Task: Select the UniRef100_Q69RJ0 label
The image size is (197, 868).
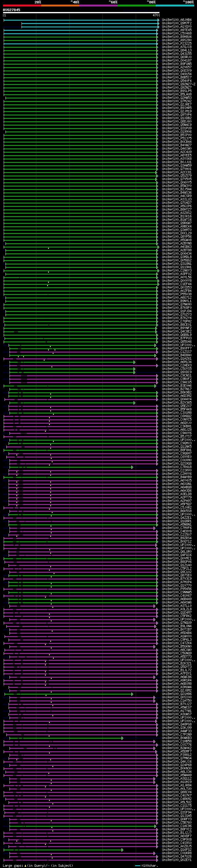Action: coord(176,57)
